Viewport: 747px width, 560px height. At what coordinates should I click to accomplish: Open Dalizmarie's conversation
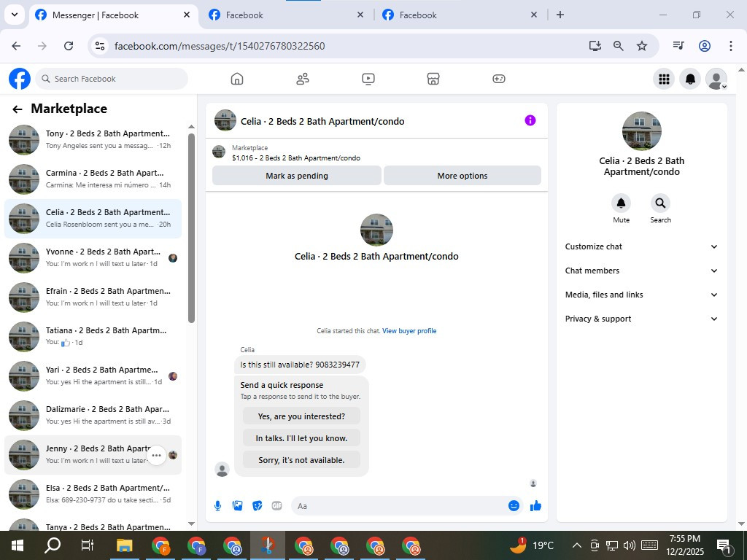point(93,415)
